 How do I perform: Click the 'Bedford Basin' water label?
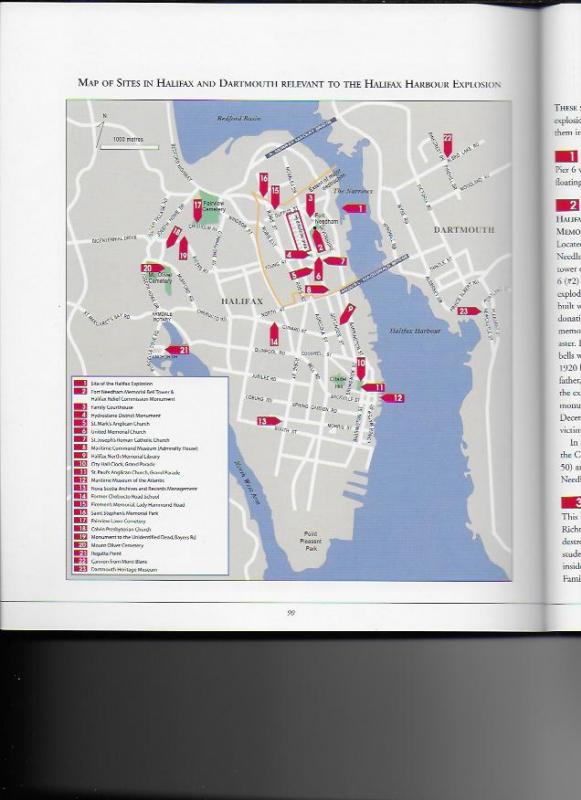pyautogui.click(x=239, y=118)
